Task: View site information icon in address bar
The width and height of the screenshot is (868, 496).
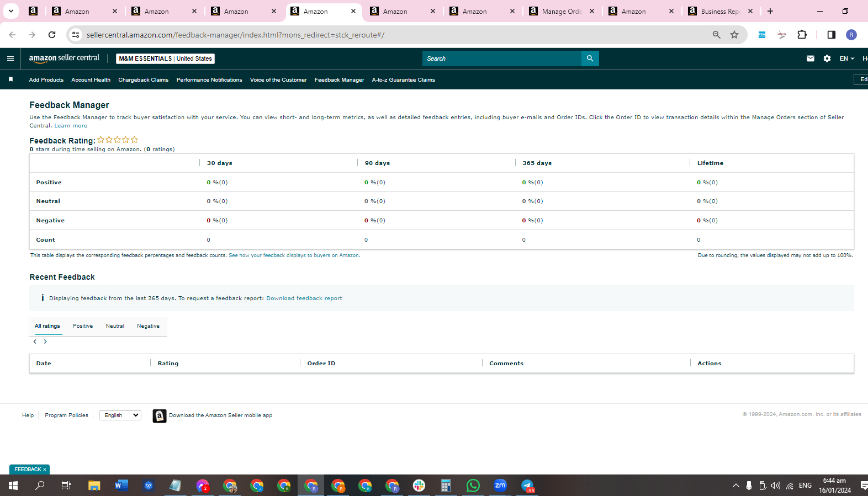Action: point(76,35)
